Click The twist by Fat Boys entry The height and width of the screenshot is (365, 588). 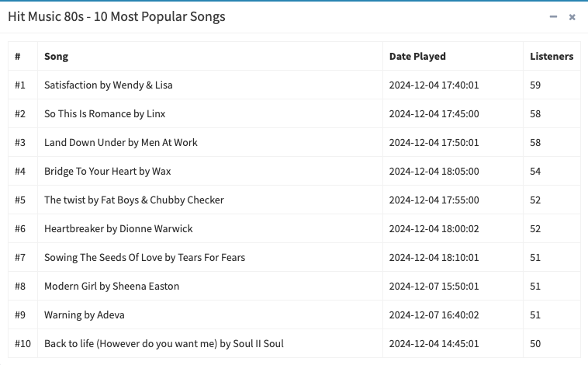[134, 200]
